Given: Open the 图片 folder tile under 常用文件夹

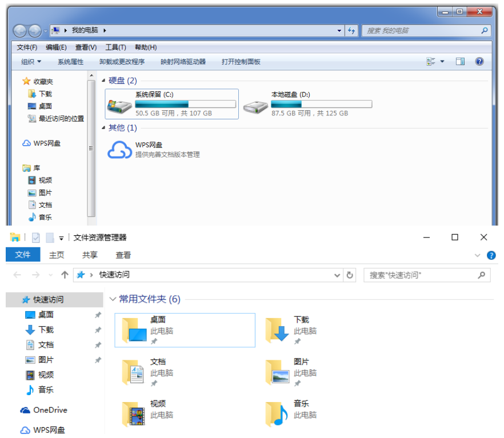Looking at the screenshot, I should (291, 372).
